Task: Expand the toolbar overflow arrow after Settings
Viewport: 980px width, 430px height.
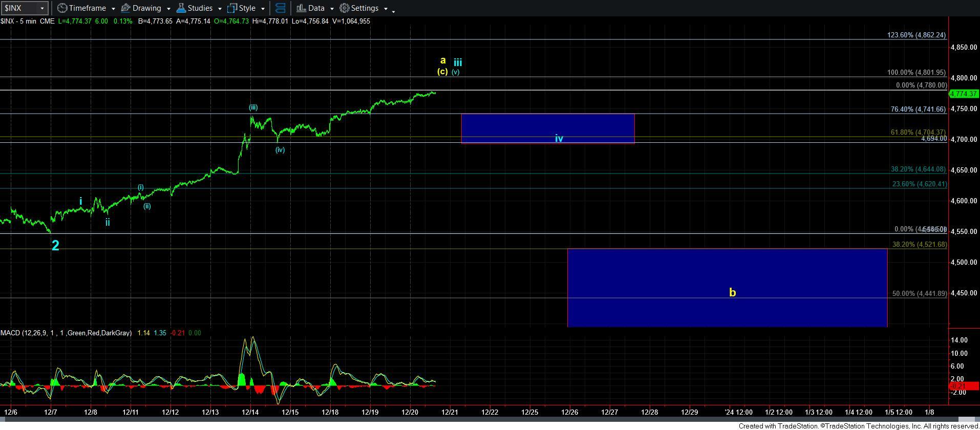Action: pos(393,11)
